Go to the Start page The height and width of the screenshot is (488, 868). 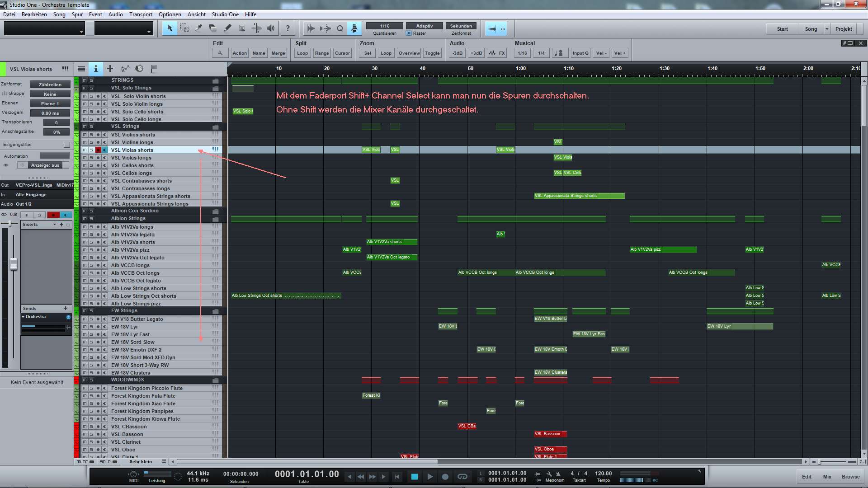[x=782, y=29]
